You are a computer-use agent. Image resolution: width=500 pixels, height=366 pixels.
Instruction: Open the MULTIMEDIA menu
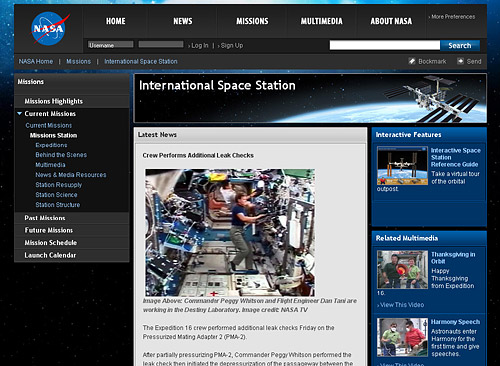point(322,21)
